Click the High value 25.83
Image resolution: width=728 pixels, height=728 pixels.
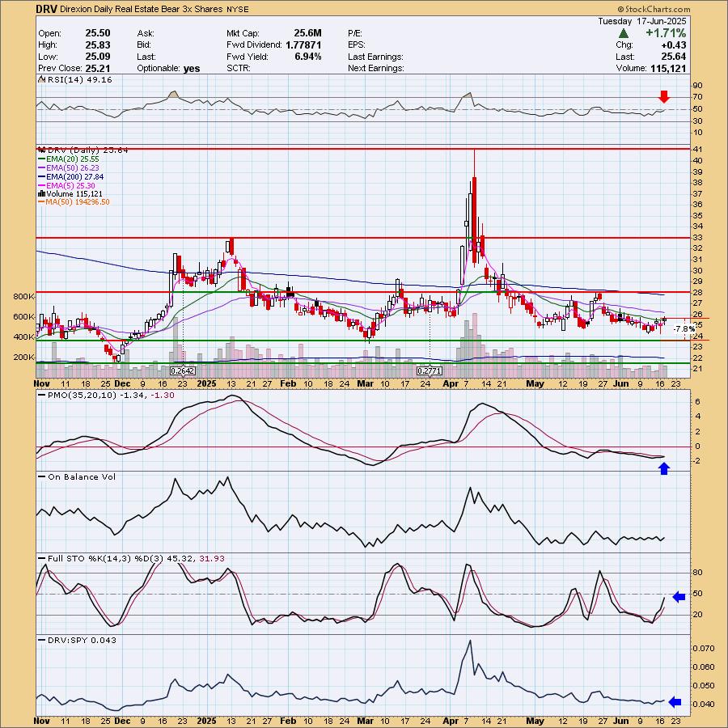point(98,45)
